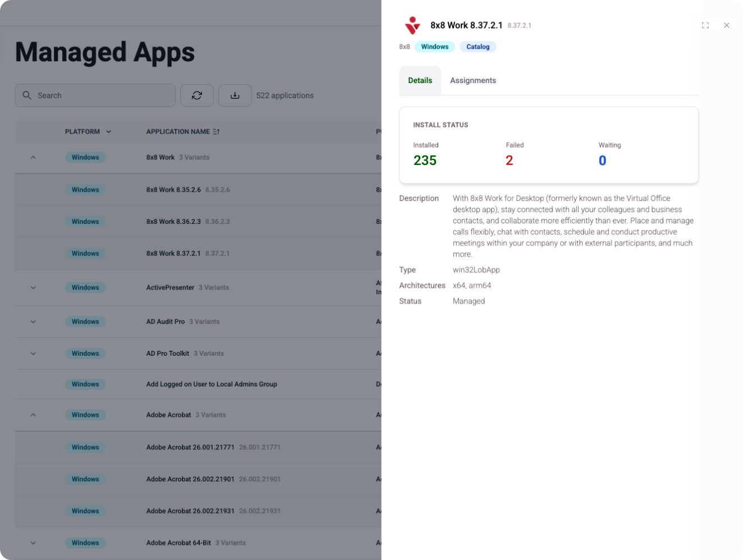The height and width of the screenshot is (560, 743).
Task: Click in the Search applications field
Action: tap(95, 95)
